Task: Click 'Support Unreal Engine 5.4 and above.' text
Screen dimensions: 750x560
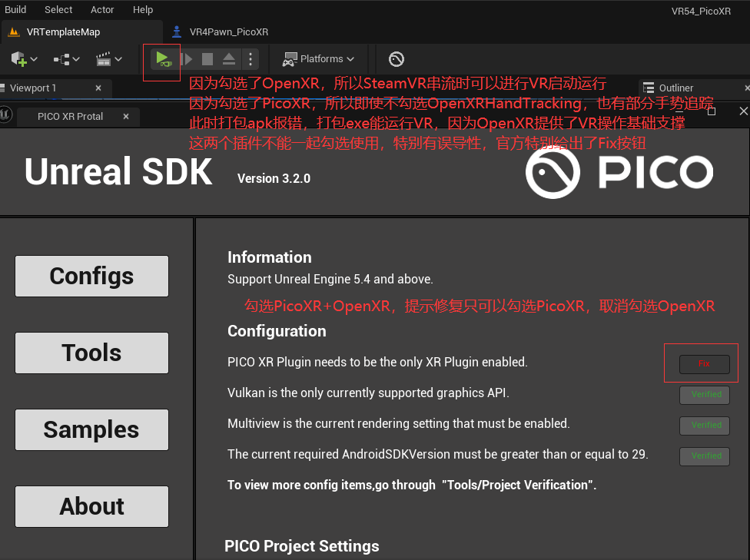Action: 330,280
